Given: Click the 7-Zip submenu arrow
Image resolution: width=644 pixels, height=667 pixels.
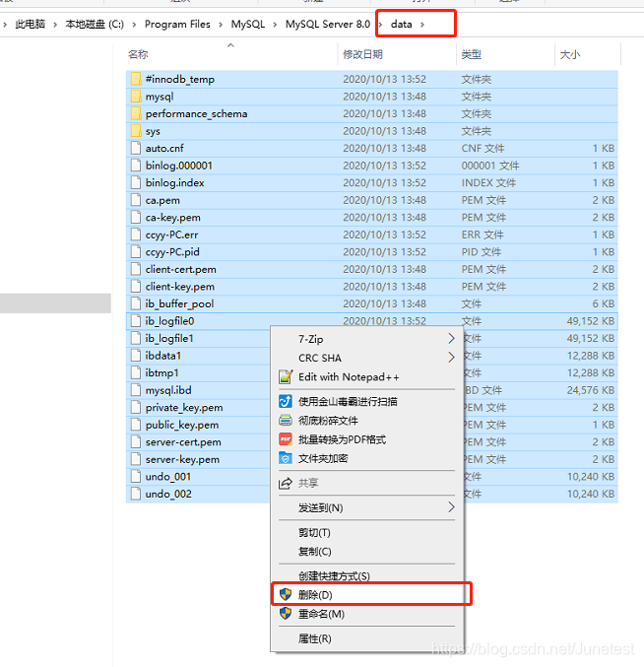Looking at the screenshot, I should pyautogui.click(x=451, y=339).
